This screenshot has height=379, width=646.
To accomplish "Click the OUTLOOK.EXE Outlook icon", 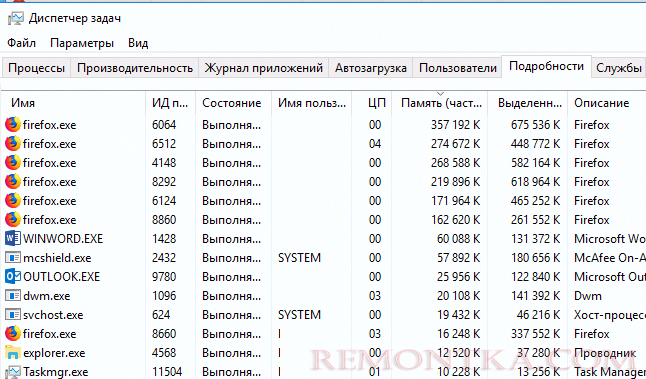I will coord(13,276).
